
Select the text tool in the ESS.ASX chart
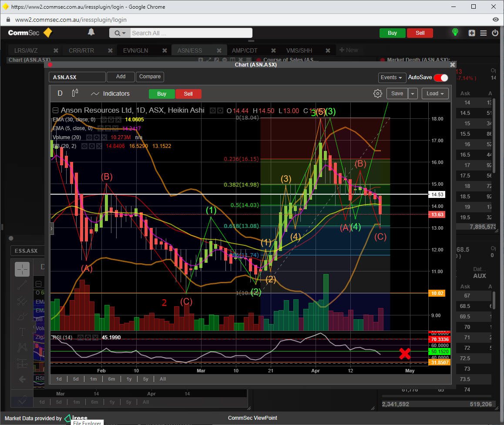tap(22, 332)
